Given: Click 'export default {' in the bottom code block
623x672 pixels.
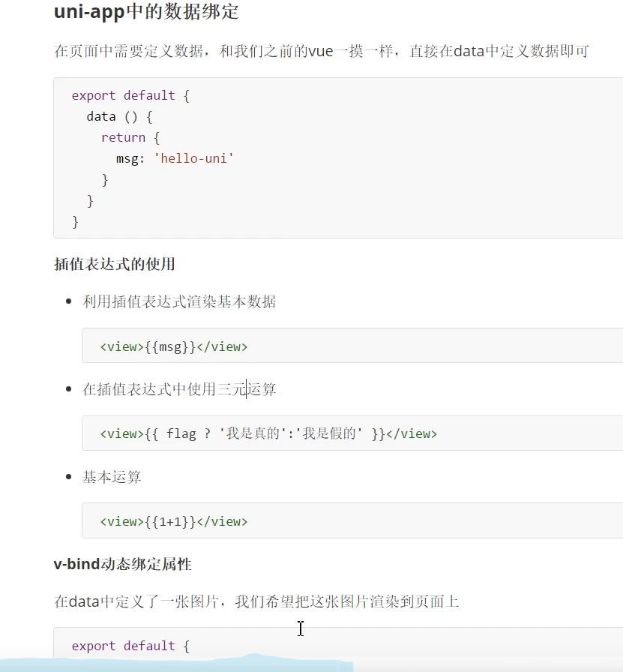Looking at the screenshot, I should tap(130, 646).
